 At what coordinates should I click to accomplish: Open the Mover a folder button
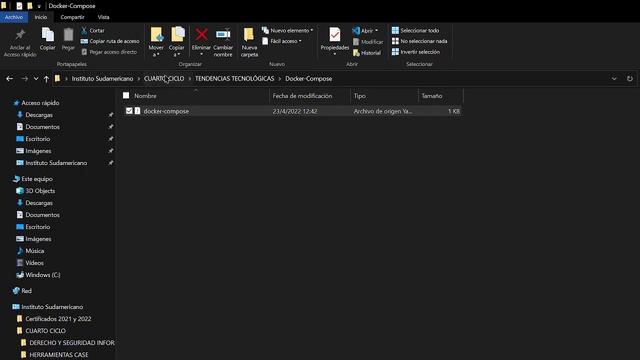pyautogui.click(x=156, y=42)
